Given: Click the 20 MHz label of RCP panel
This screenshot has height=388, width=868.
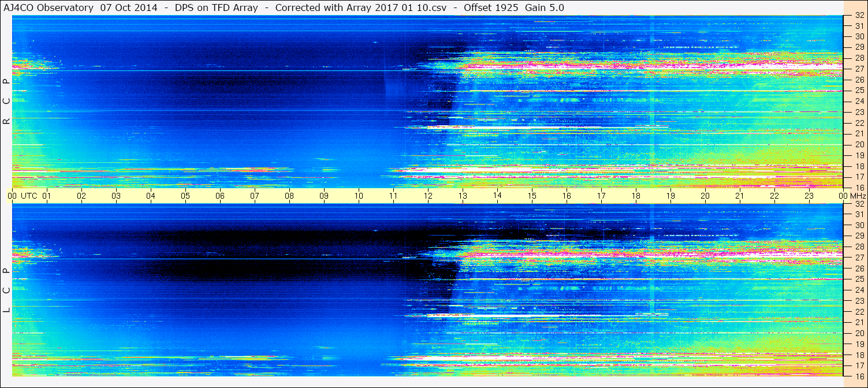Looking at the screenshot, I should click(x=859, y=144).
